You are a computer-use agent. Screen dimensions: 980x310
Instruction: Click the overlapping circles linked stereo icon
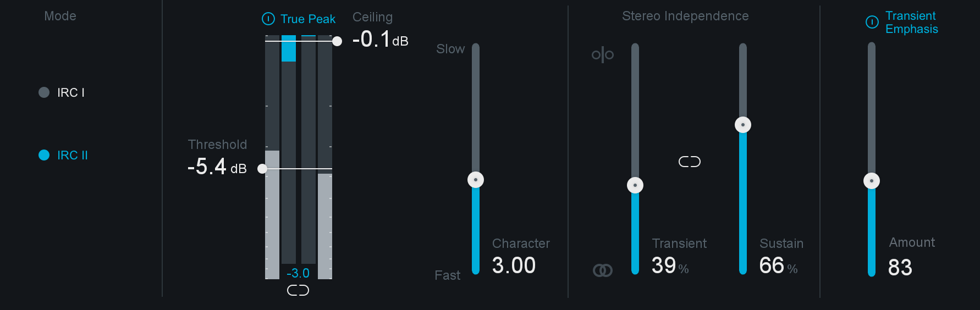click(603, 270)
